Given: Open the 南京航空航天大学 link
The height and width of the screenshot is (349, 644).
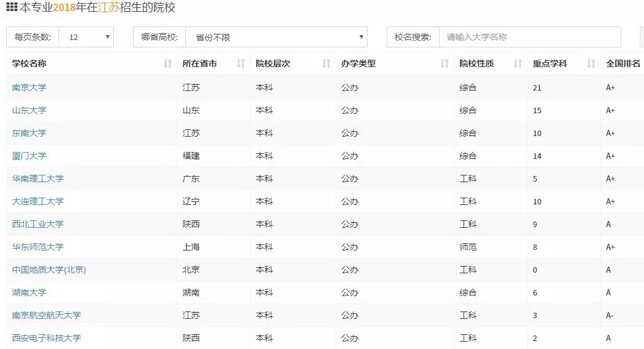Looking at the screenshot, I should pyautogui.click(x=46, y=315).
